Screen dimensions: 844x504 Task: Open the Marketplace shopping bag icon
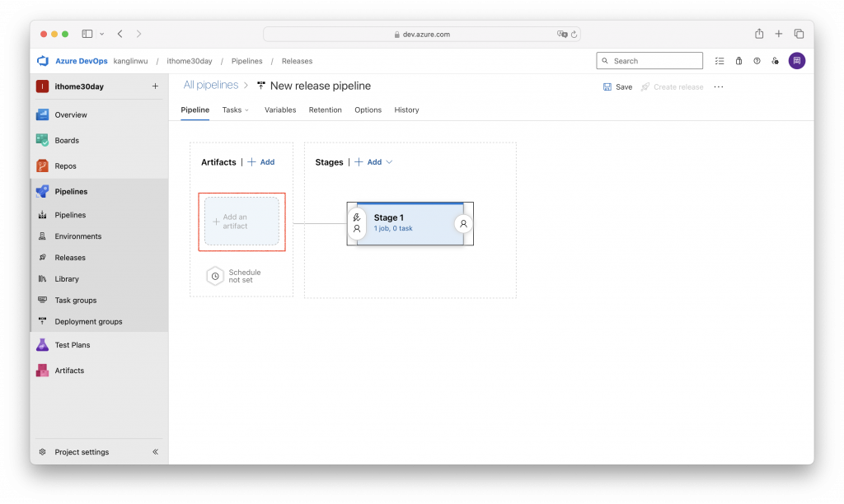738,61
